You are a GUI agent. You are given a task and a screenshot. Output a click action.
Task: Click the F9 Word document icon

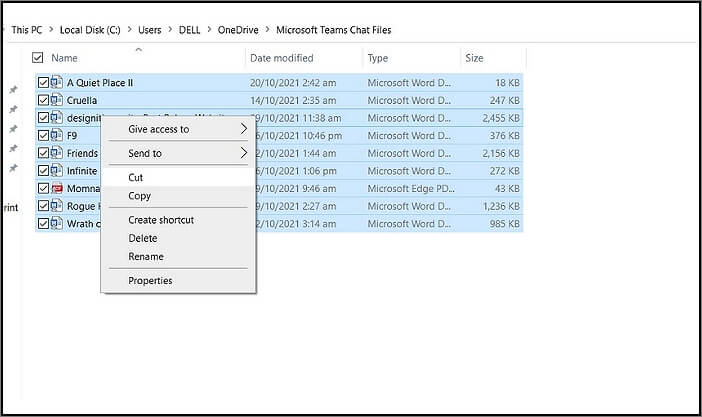pos(57,135)
